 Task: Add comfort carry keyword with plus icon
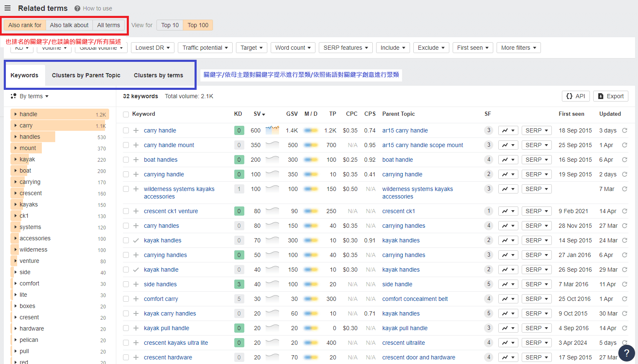136,299
